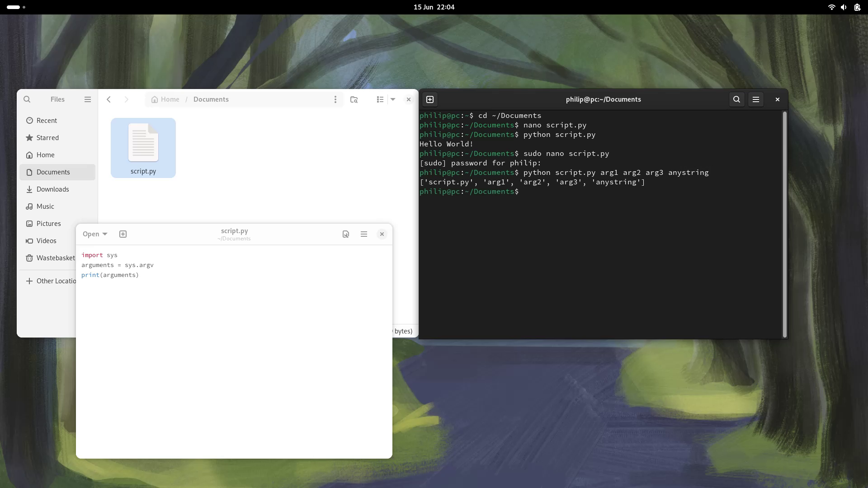Open the text editor hamburger menu
The image size is (868, 488).
(x=364, y=234)
